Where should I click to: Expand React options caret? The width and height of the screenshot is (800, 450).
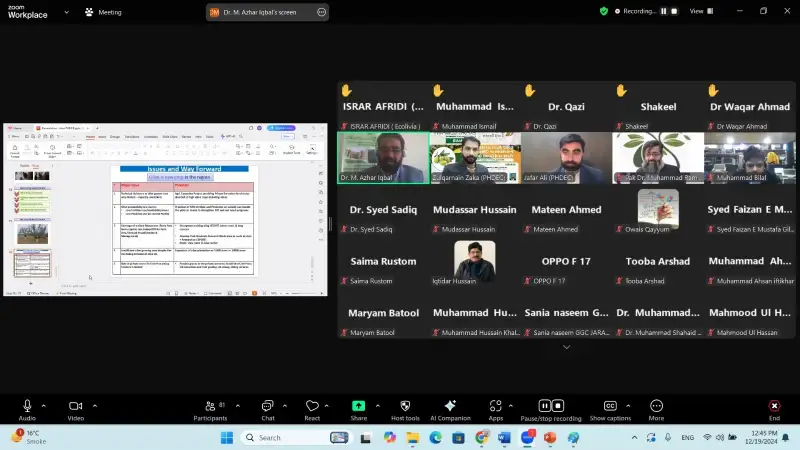coord(327,406)
